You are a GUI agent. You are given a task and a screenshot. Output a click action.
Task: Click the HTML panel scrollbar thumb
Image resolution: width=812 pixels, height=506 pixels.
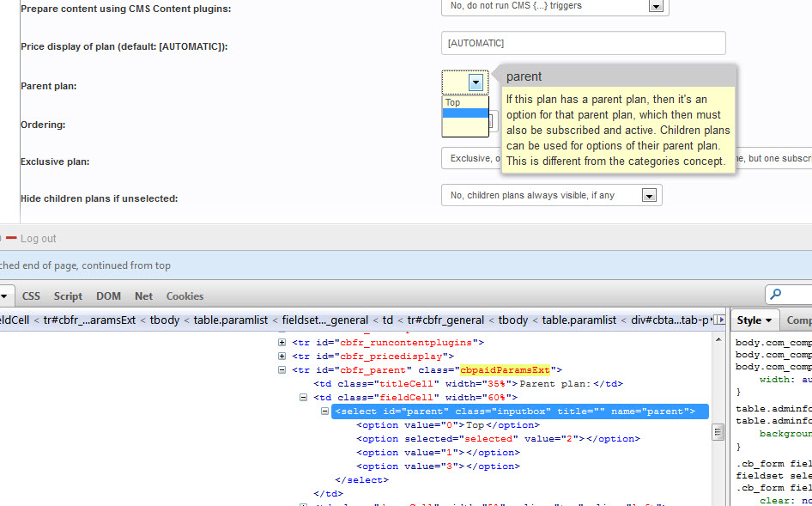718,432
